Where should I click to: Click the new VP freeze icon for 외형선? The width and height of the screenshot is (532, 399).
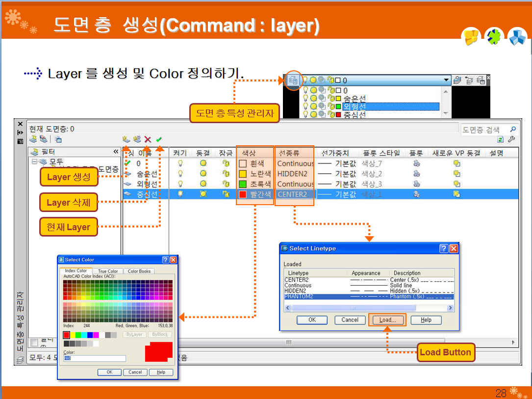tap(456, 184)
